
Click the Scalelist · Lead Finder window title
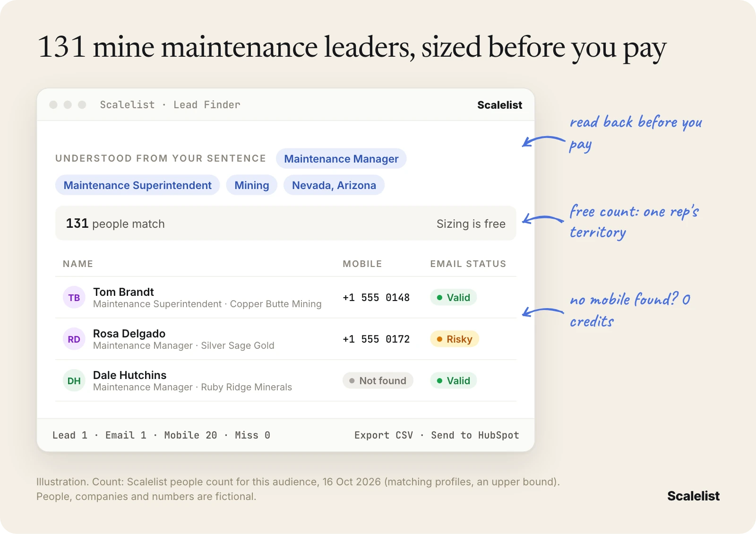pyautogui.click(x=170, y=105)
